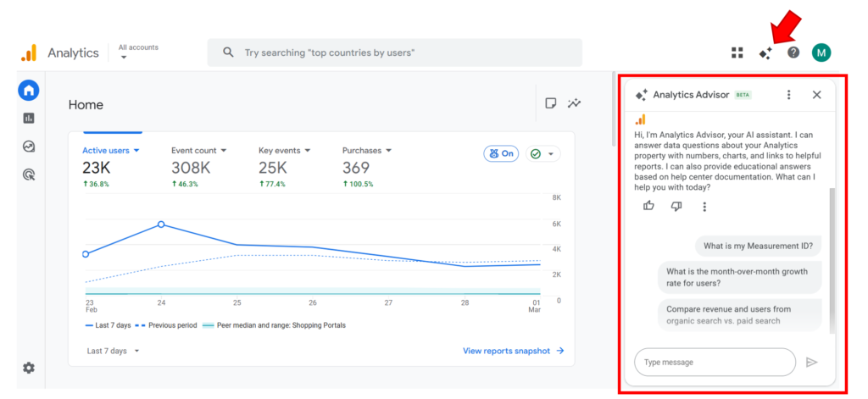Choose the 'What is my Measurement ID?' suggestion
This screenshot has width=868, height=399.
[x=758, y=247]
